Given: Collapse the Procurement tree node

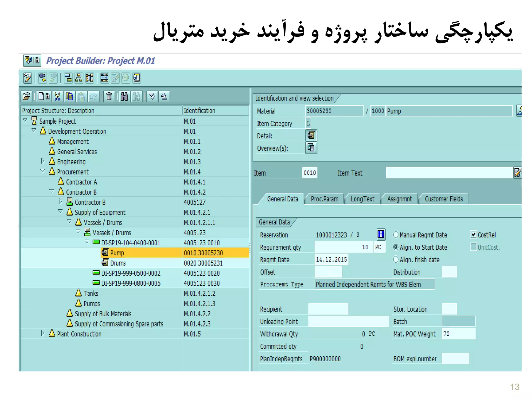Looking at the screenshot, I should [x=43, y=171].
